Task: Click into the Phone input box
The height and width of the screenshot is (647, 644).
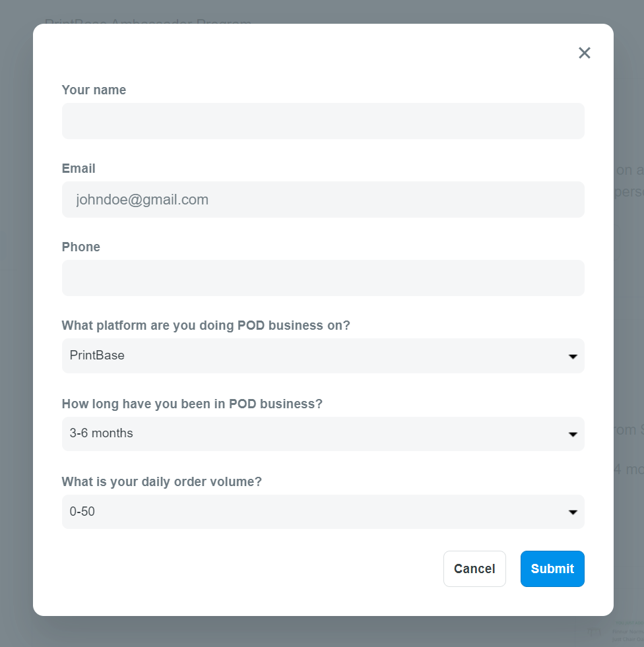Action: tap(323, 278)
